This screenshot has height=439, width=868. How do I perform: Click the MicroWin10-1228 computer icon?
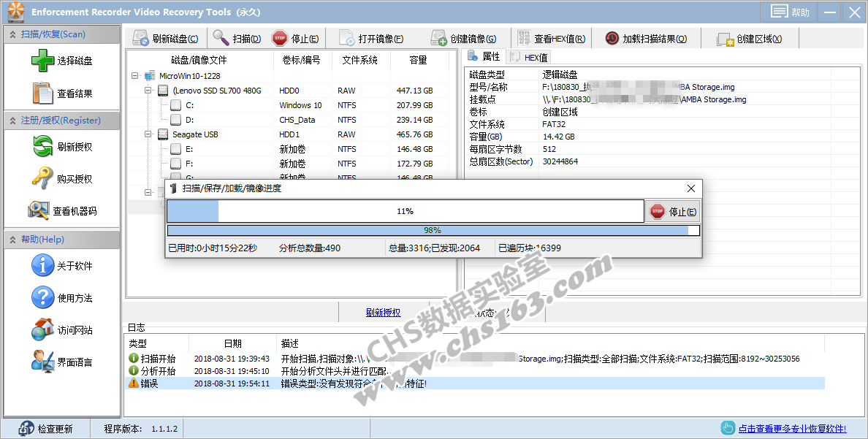pyautogui.click(x=150, y=76)
